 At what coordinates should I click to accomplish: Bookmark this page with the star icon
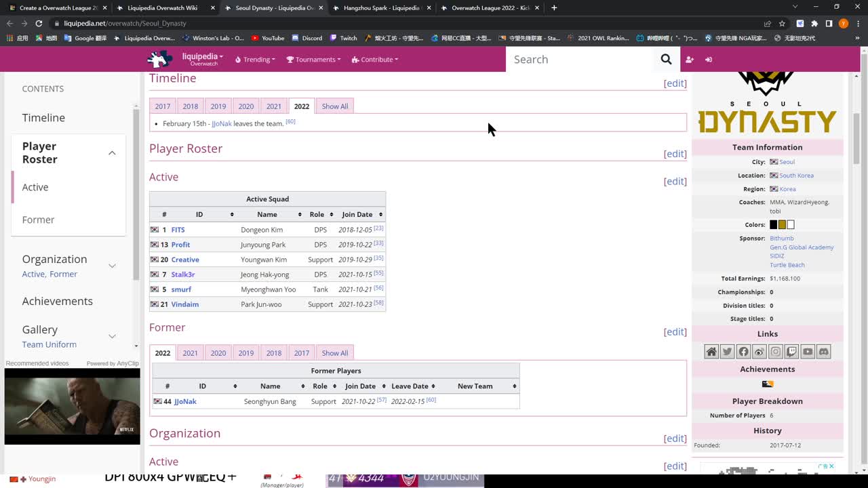(x=782, y=23)
